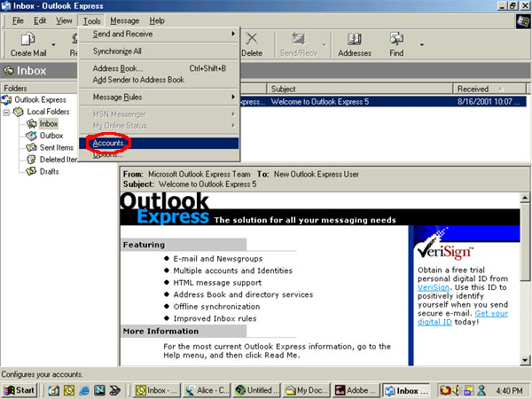
Task: Click the Send/Recv toolbar icon
Action: tap(298, 39)
